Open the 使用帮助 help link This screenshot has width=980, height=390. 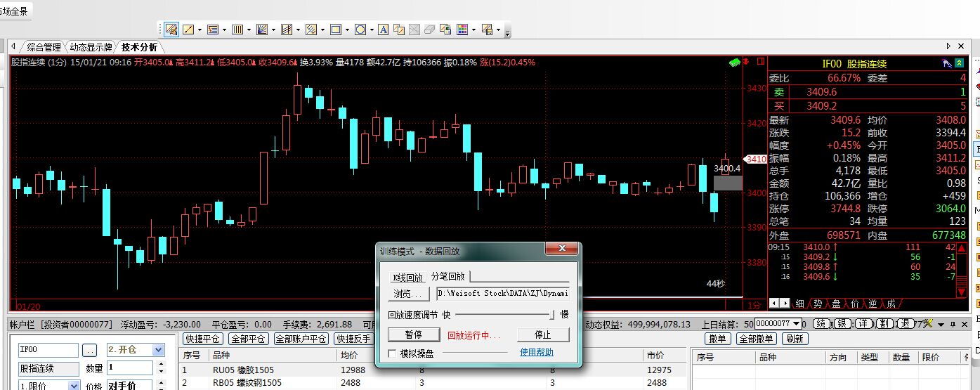pyautogui.click(x=536, y=353)
